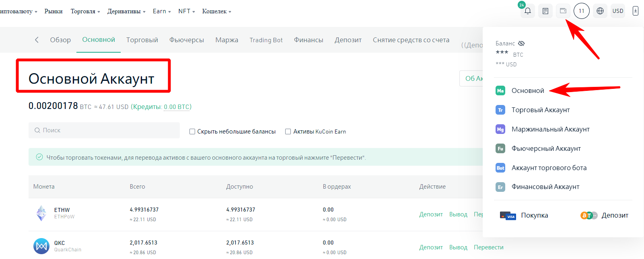The width and height of the screenshot is (644, 259).
Task: Toggle balance visibility eye icon
Action: (521, 43)
